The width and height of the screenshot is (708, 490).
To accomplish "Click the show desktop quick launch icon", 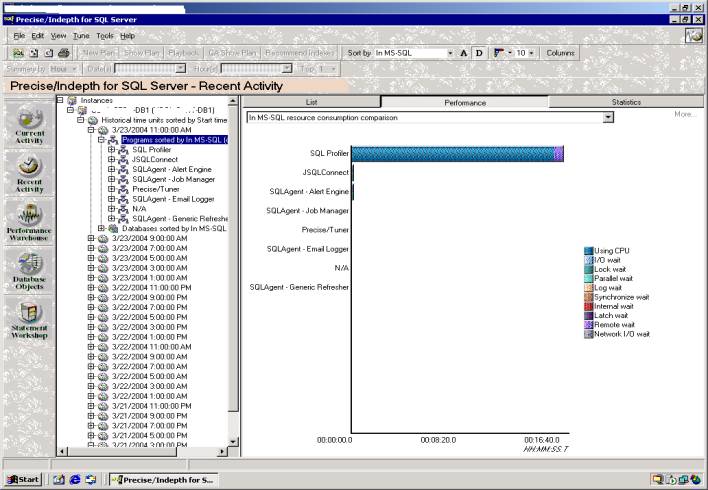I will coord(59,480).
